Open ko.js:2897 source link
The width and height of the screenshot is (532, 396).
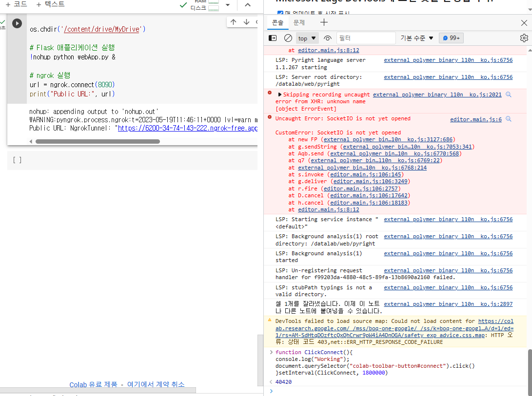tap(448, 304)
